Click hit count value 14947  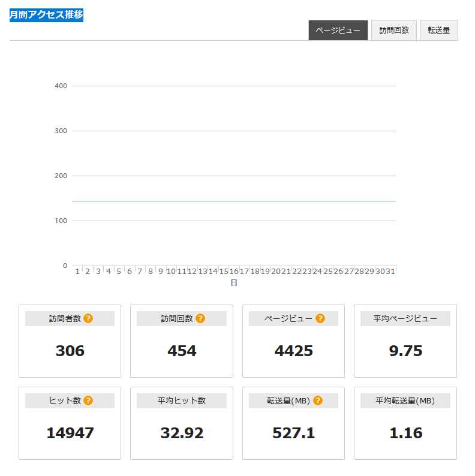click(x=70, y=433)
